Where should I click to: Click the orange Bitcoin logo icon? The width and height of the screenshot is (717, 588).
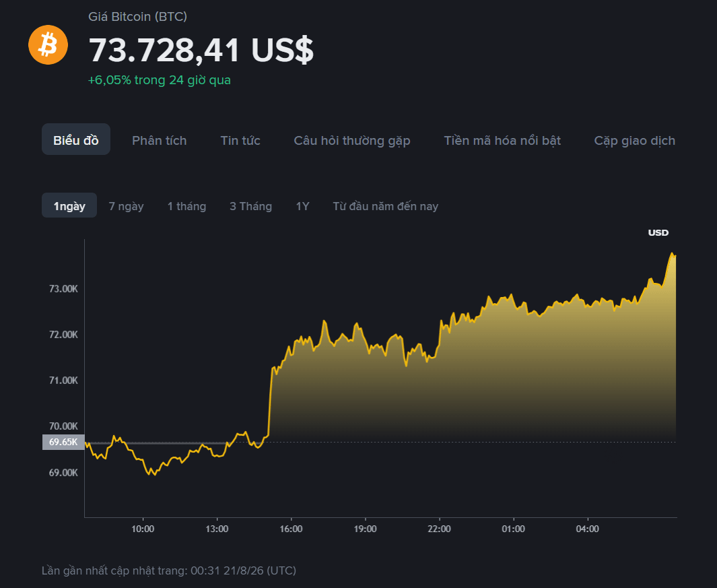[x=48, y=45]
